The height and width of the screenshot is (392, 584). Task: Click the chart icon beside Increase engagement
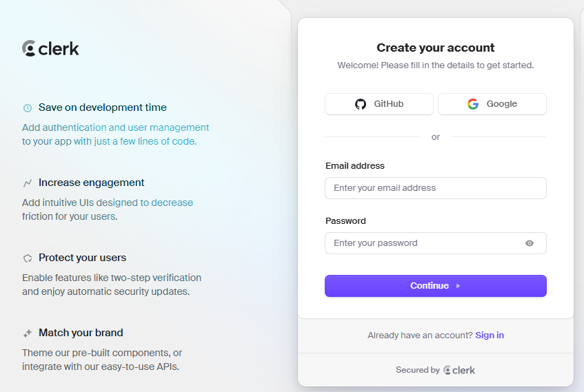(28, 183)
